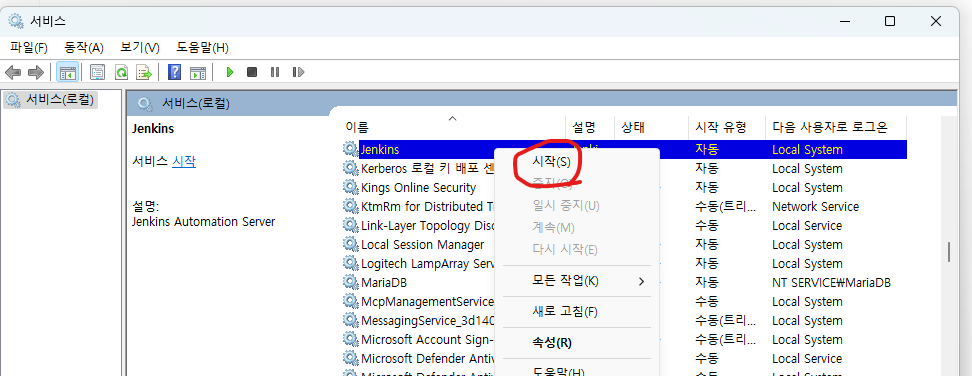Click 자동 startup cell in Jenkins row

coord(707,149)
